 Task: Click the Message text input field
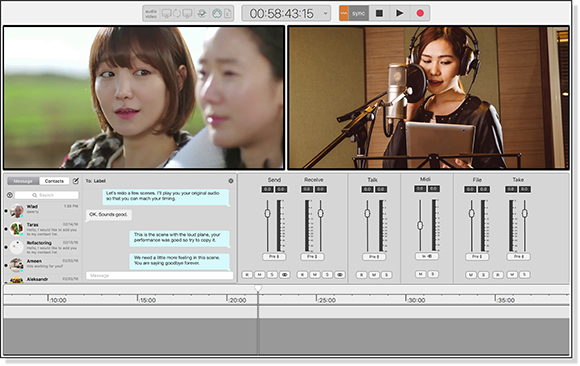(x=159, y=276)
